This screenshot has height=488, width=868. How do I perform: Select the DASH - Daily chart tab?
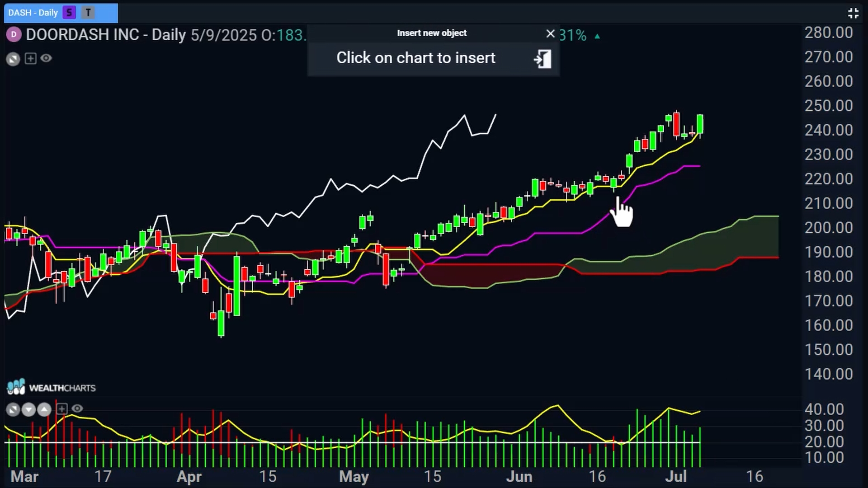[x=61, y=13]
